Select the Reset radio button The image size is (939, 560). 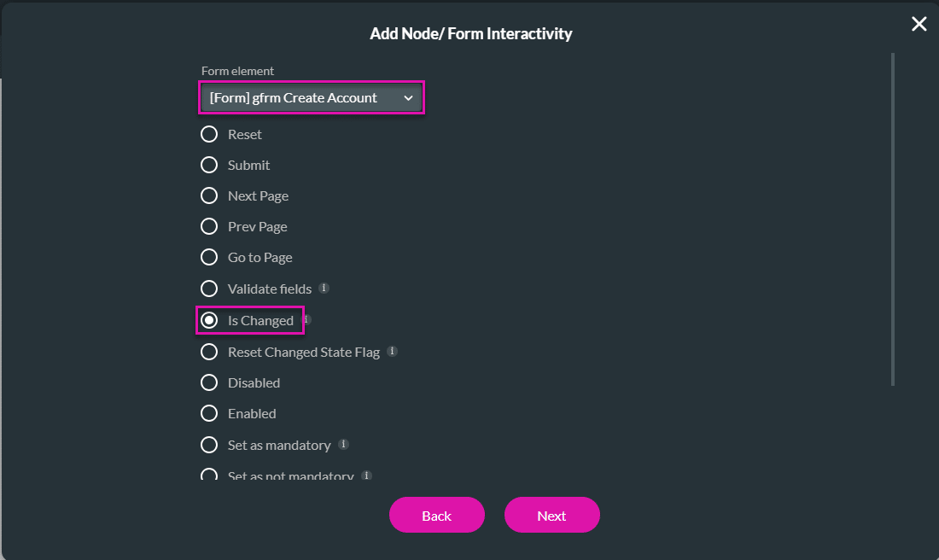209,134
